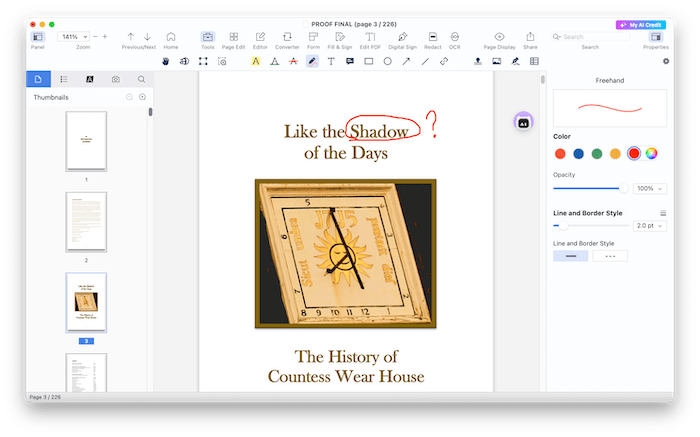700x437 pixels.
Task: Click the My AI Credit button
Action: point(641,25)
